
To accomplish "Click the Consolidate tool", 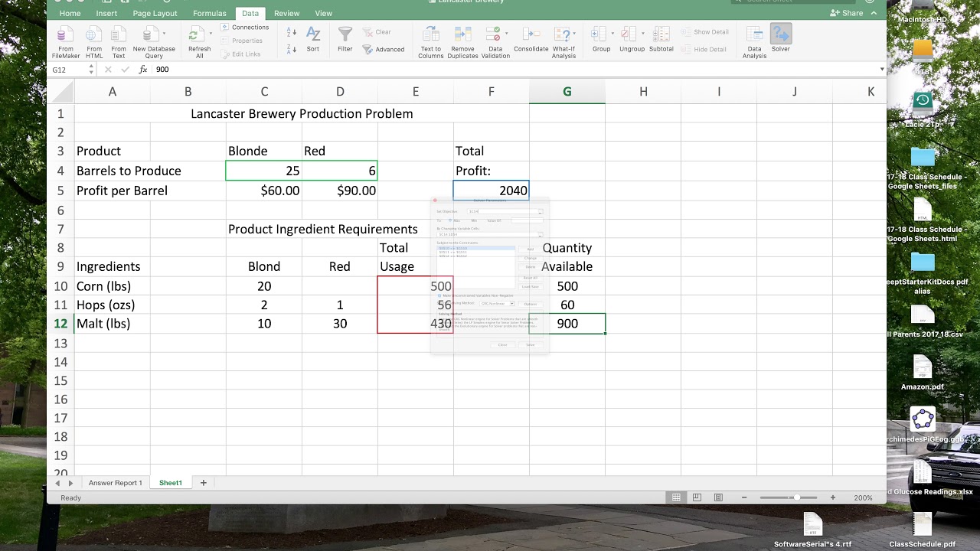I will [531, 40].
